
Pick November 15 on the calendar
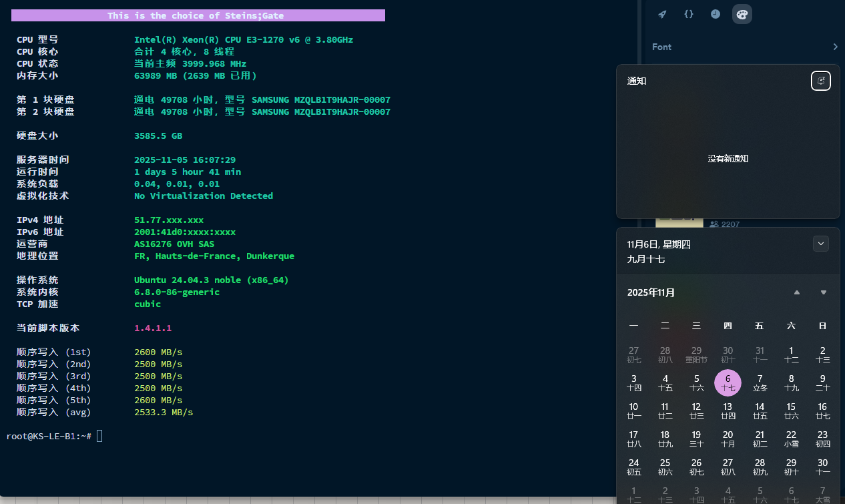(x=791, y=411)
